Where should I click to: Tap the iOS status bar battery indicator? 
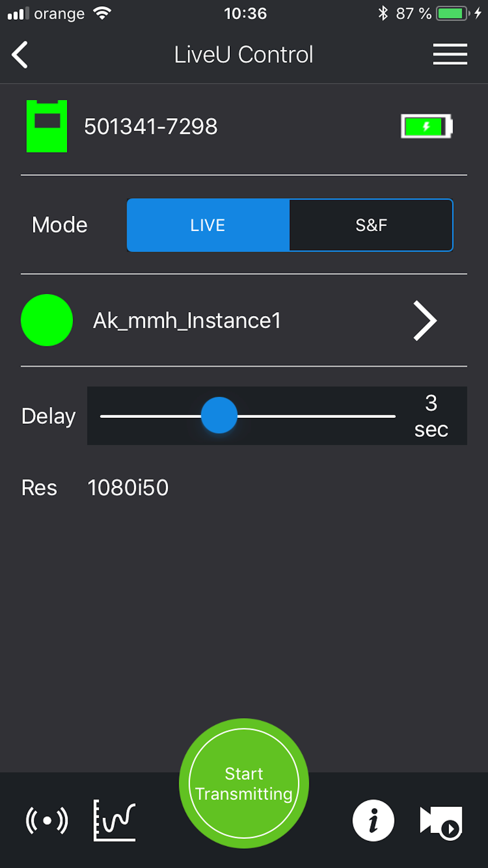click(453, 14)
